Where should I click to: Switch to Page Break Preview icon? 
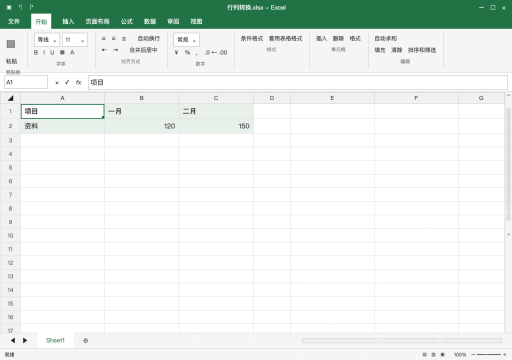[x=443, y=355]
